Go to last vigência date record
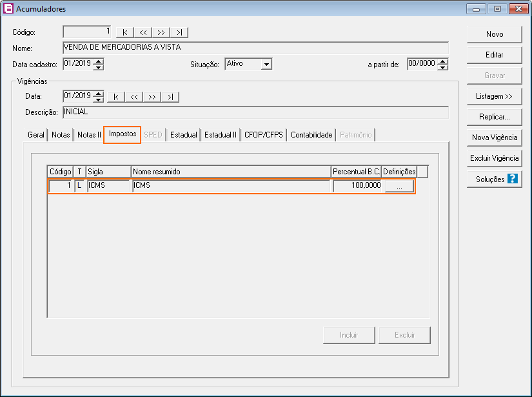 [170, 97]
